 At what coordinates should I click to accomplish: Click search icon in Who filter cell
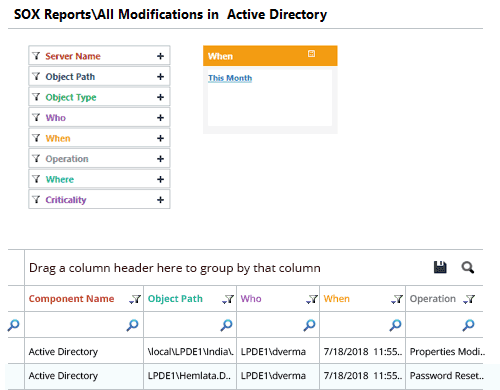pos(309,325)
